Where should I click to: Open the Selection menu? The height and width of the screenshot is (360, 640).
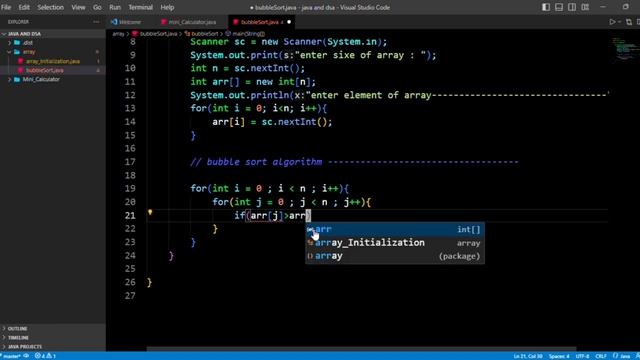pyautogui.click(x=51, y=7)
